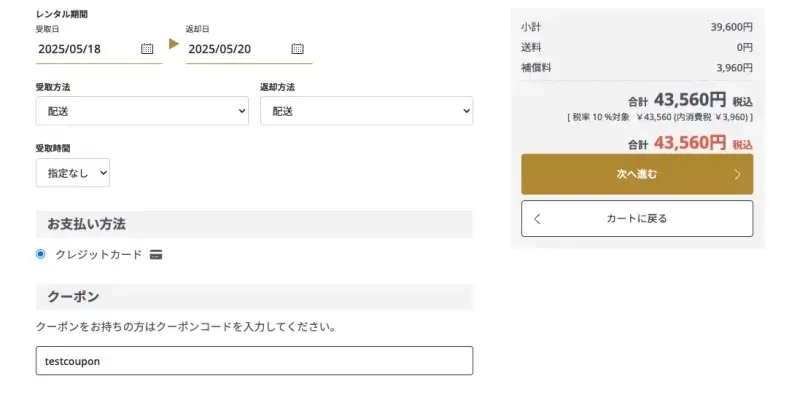Click the credit card icon
This screenshot has width=800, height=400.
156,255
